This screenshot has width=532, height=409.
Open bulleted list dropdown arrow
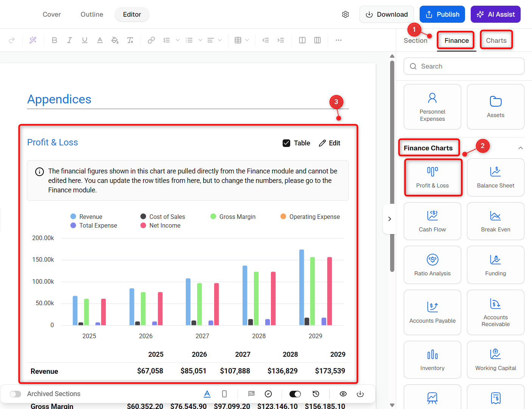tap(200, 40)
